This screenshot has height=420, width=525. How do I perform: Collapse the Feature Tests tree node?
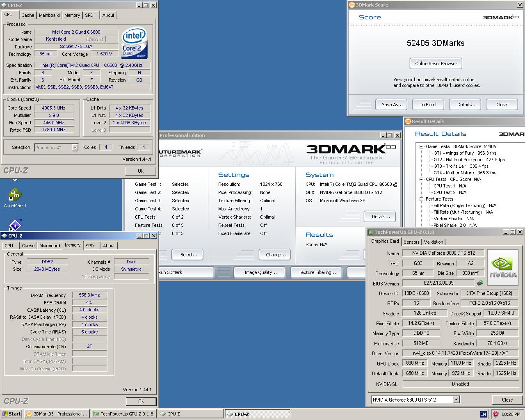tap(422, 199)
